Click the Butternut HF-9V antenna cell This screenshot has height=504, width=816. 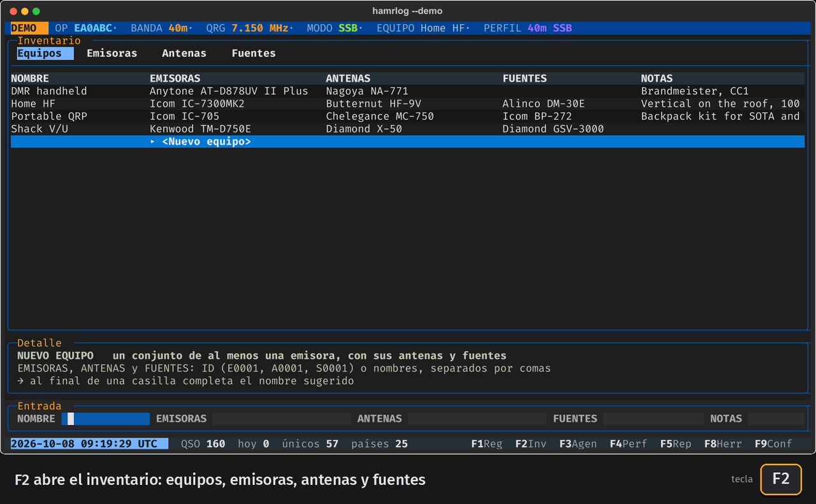[x=374, y=104]
